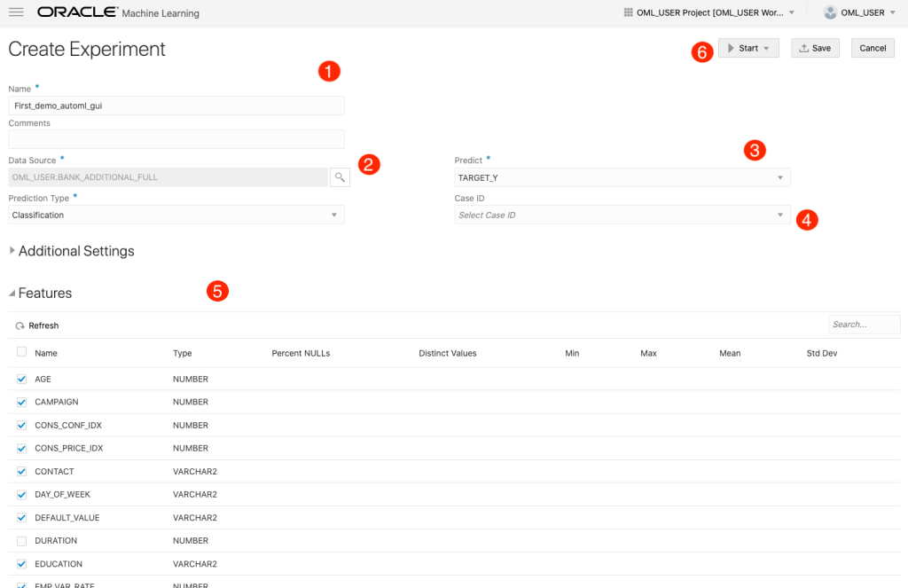
Task: Toggle the select-all features header checkbox
Action: point(21,352)
